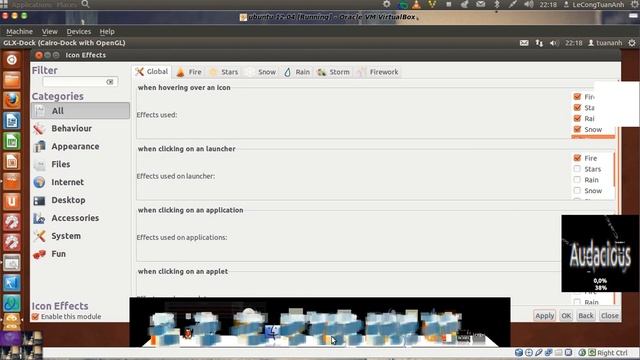Switch to the Fire tab
This screenshot has width=640, height=360.
pos(189,72)
